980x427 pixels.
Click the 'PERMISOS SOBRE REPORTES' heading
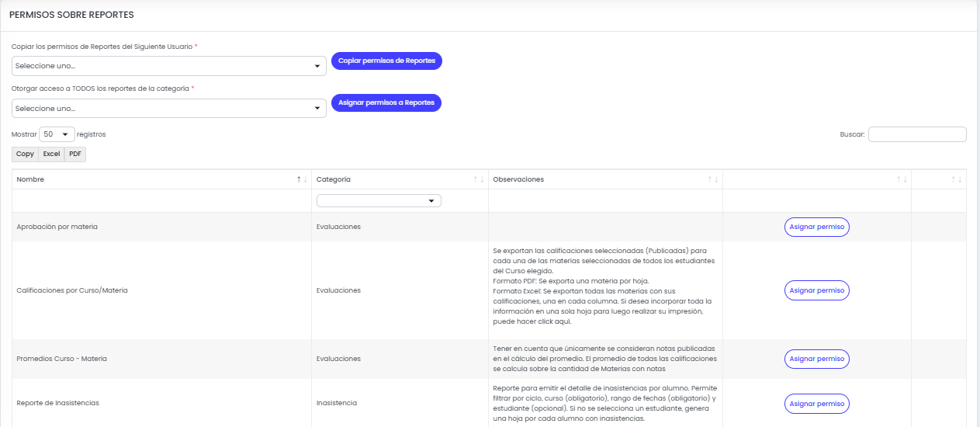(71, 15)
